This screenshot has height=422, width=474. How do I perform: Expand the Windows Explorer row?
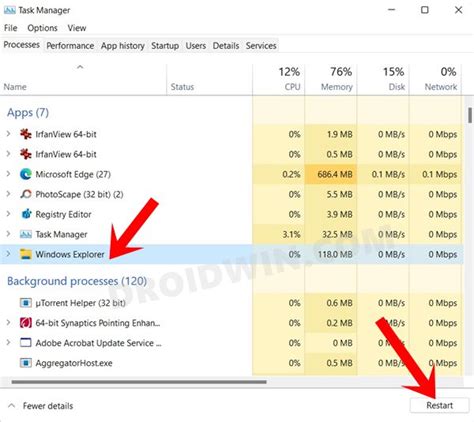coord(8,254)
